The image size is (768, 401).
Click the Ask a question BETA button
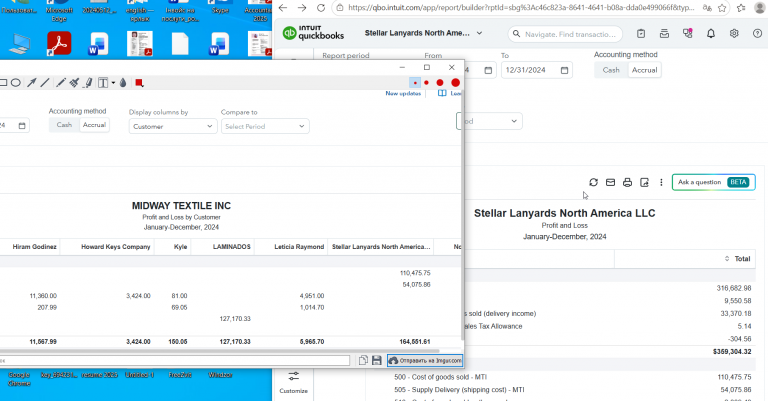coord(713,182)
